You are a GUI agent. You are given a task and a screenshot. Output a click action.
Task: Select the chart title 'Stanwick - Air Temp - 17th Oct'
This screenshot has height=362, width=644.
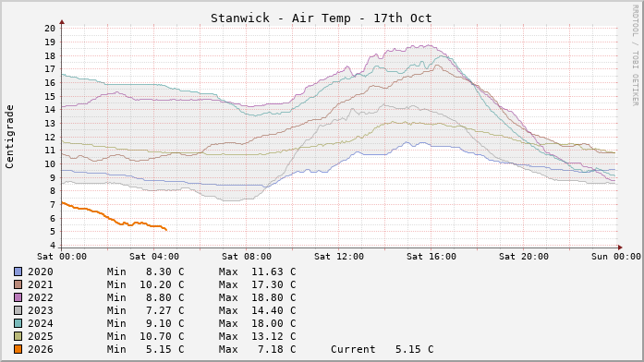pyautogui.click(x=322, y=18)
